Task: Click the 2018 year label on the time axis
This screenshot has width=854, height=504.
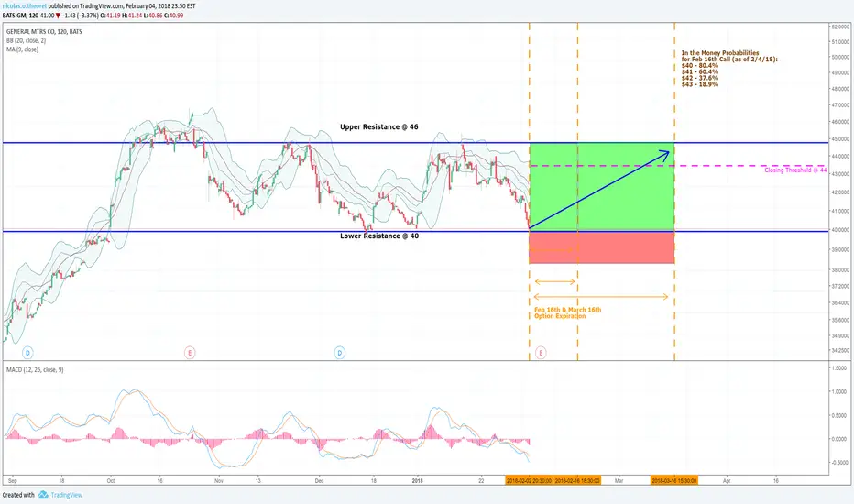Action: 418,480
